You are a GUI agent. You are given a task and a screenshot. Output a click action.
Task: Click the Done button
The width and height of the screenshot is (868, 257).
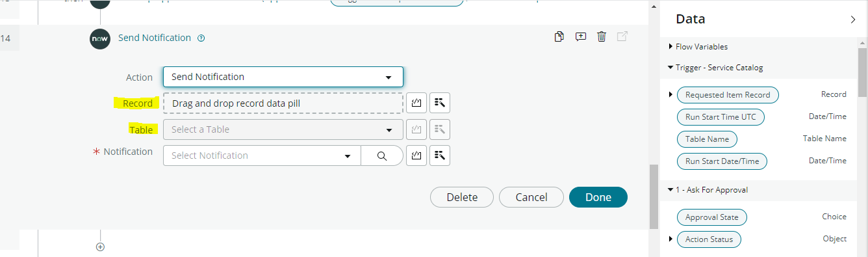(598, 197)
